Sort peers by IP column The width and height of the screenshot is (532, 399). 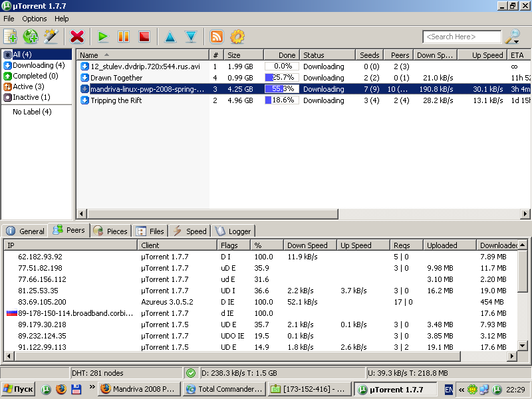[70, 245]
